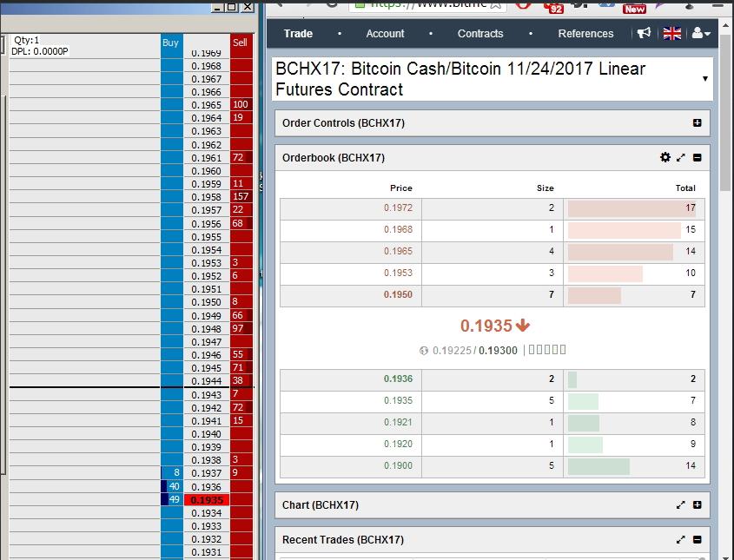The image size is (734, 560).
Task: Select ask price 0.1972 in orderbook
Action: (x=398, y=208)
